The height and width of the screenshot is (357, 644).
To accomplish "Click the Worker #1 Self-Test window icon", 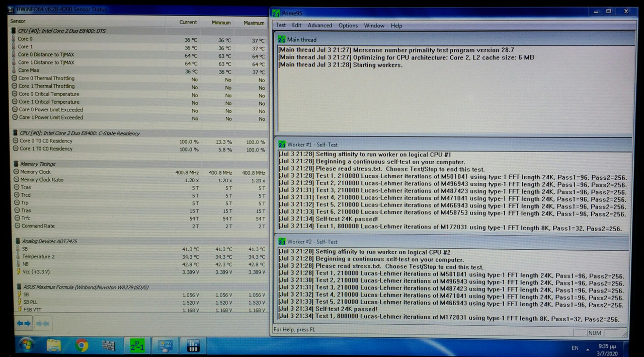I will coord(281,145).
